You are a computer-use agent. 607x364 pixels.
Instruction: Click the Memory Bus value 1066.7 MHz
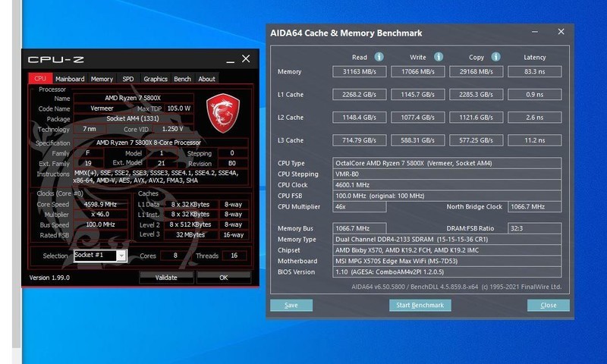point(359,228)
